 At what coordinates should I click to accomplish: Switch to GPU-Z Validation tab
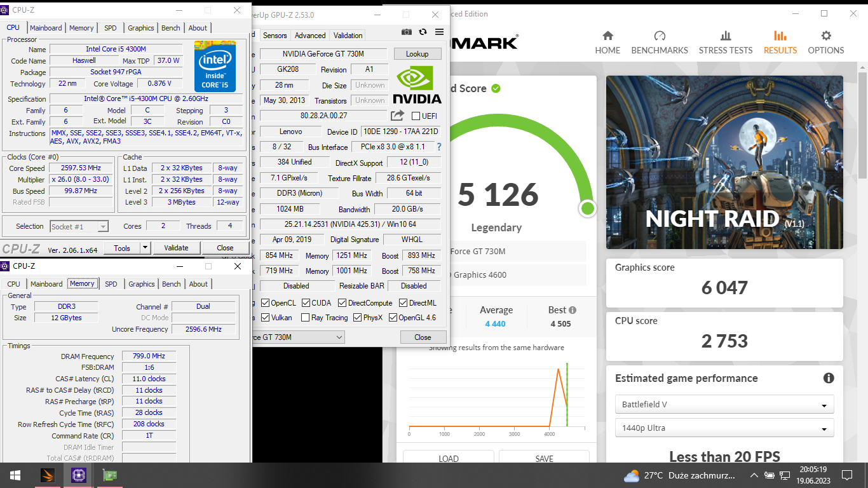coord(348,36)
